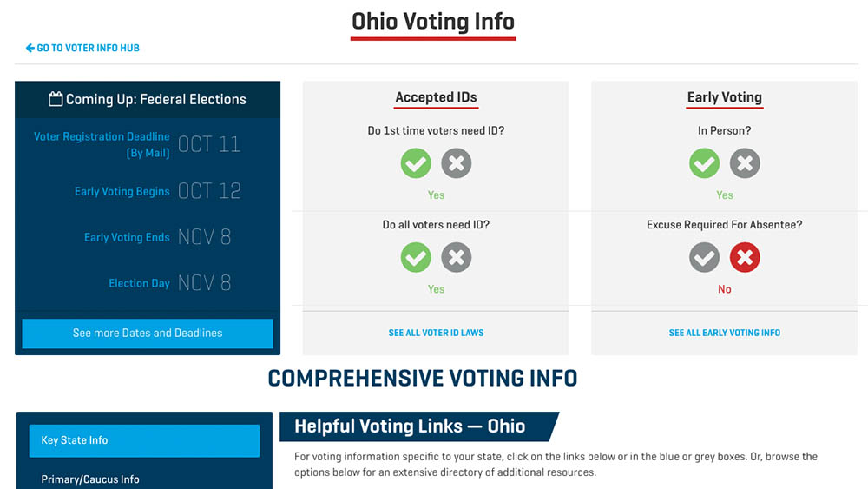Click red X under 'Excuse Required For Absentee?'

coord(745,257)
